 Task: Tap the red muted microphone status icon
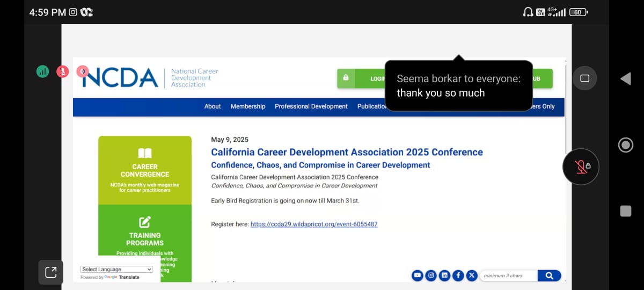[x=63, y=71]
